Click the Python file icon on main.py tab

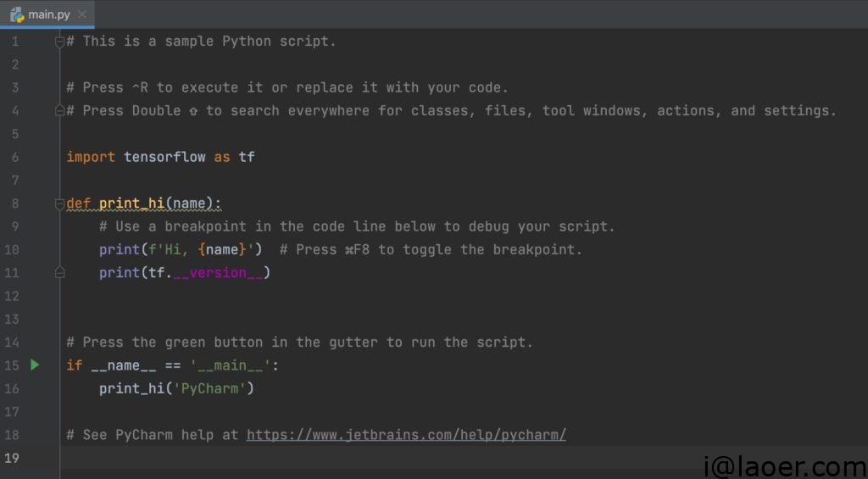17,14
